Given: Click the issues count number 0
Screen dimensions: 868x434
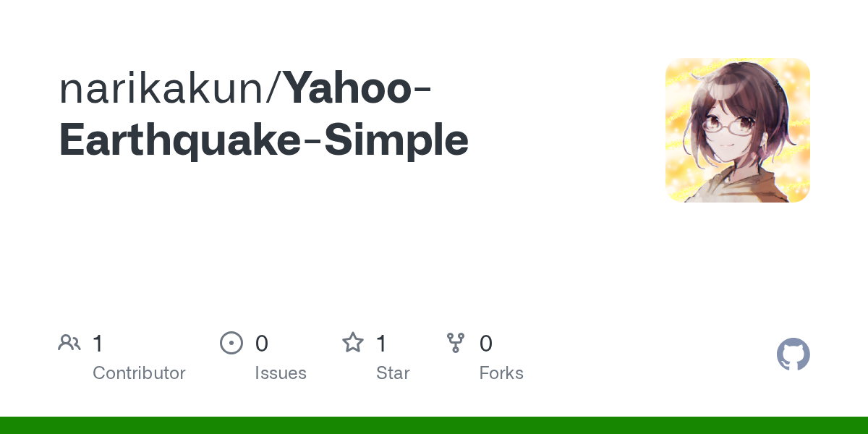Looking at the screenshot, I should point(262,344).
